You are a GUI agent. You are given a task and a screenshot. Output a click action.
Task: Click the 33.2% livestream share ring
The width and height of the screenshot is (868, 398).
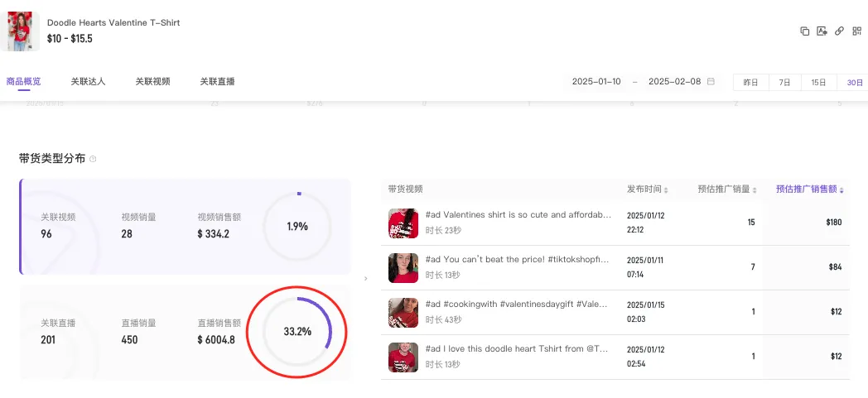(x=297, y=332)
